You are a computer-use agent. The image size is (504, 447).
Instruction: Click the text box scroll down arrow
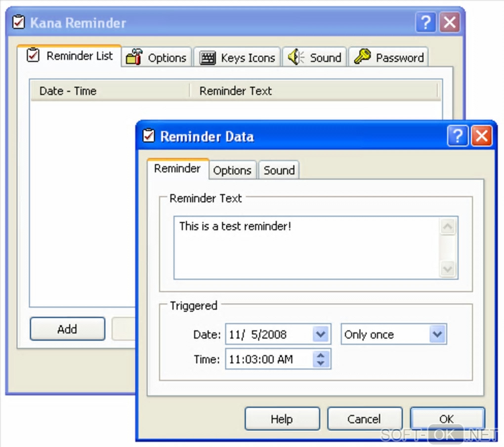click(448, 268)
